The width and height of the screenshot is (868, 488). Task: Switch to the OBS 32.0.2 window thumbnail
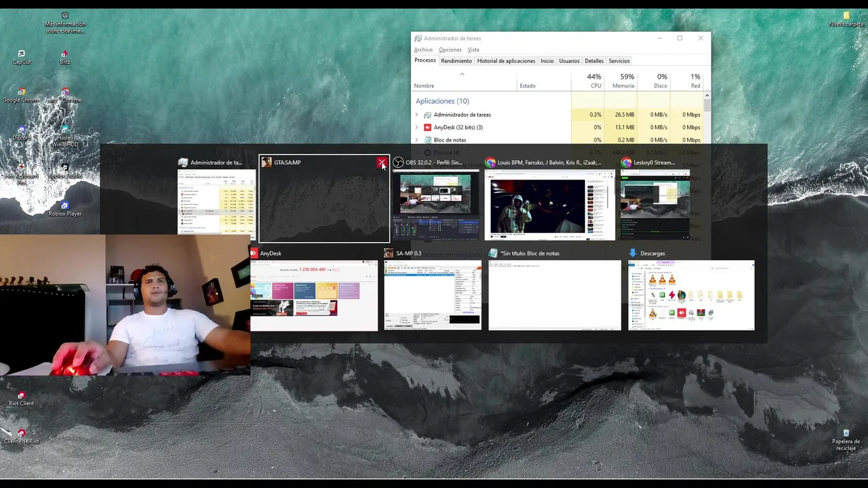coord(436,206)
